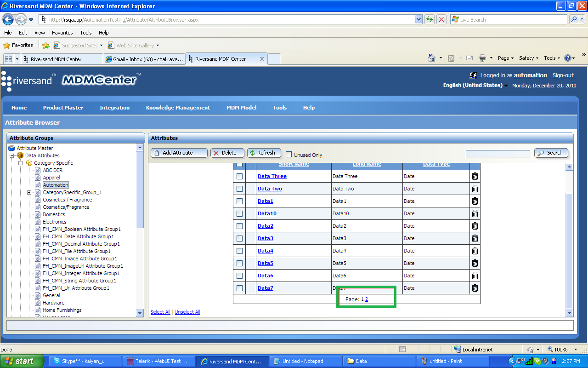This screenshot has height=368, width=588.
Task: Open the Quick Tabs grid view
Action: tap(8, 59)
